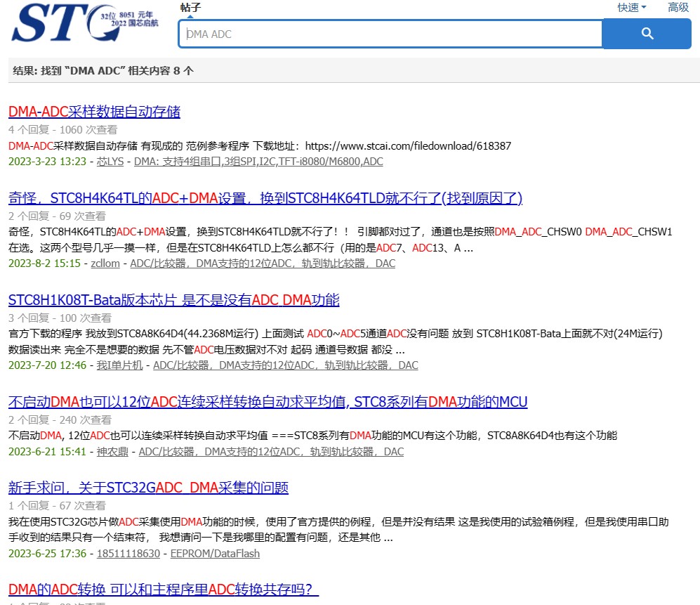The height and width of the screenshot is (605, 700).
Task: Open ADC/比较器 forum link under zcllom post
Action: pos(263,264)
